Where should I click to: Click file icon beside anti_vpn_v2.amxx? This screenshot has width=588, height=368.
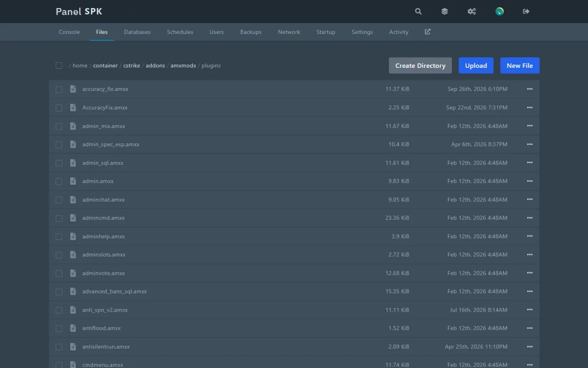73,310
